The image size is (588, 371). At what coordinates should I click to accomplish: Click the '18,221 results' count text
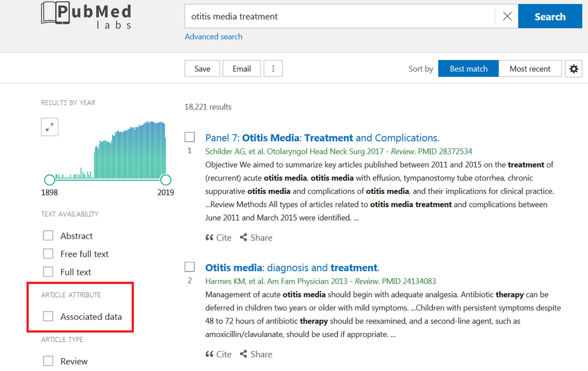pyautogui.click(x=207, y=107)
